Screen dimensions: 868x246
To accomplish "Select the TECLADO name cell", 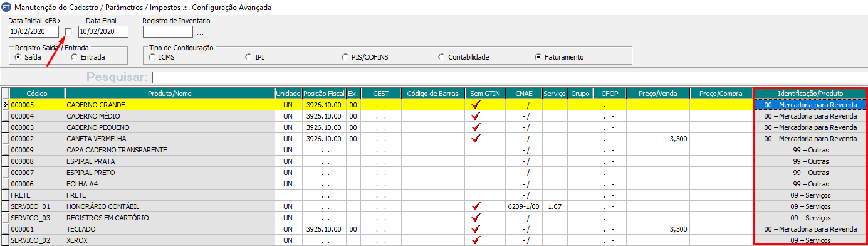I will pos(170,229).
